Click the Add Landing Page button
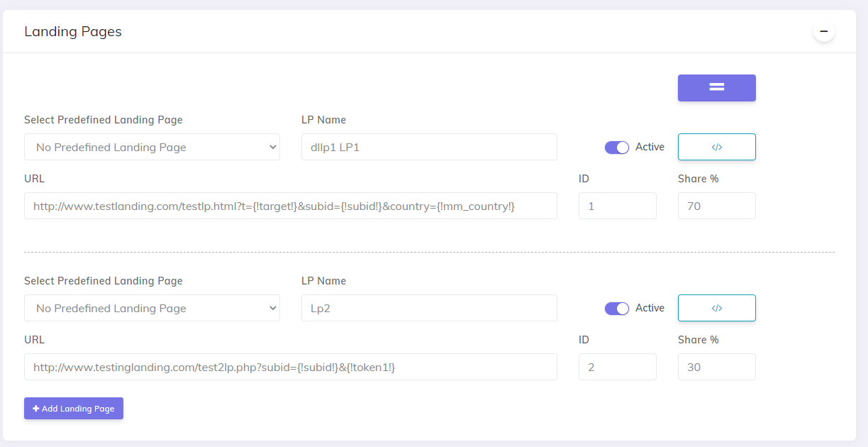The width and height of the screenshot is (868, 447). tap(74, 408)
